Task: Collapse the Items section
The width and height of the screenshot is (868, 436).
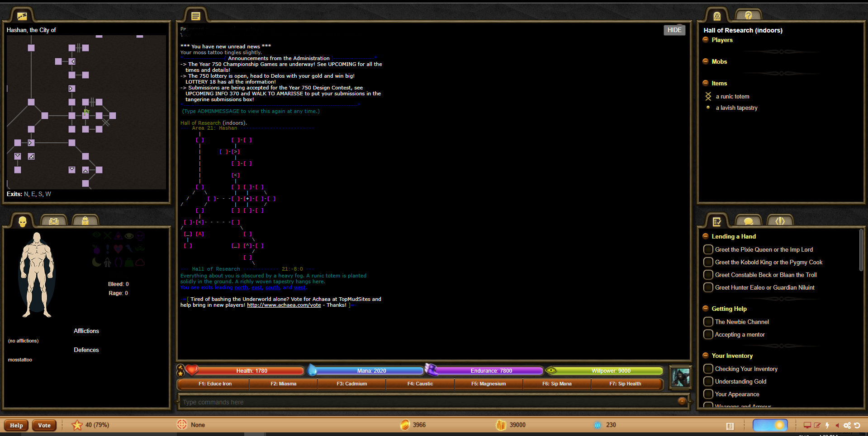Action: point(705,83)
